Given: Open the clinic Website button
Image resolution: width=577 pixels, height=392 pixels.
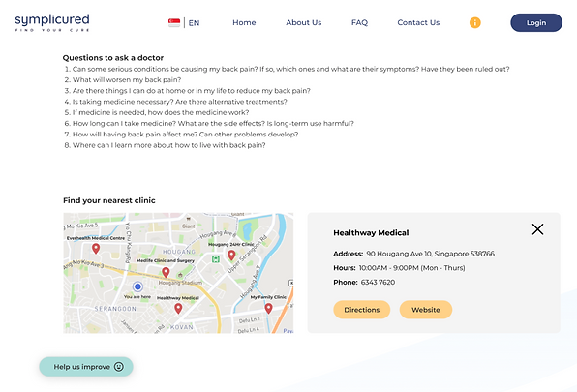Looking at the screenshot, I should (426, 310).
